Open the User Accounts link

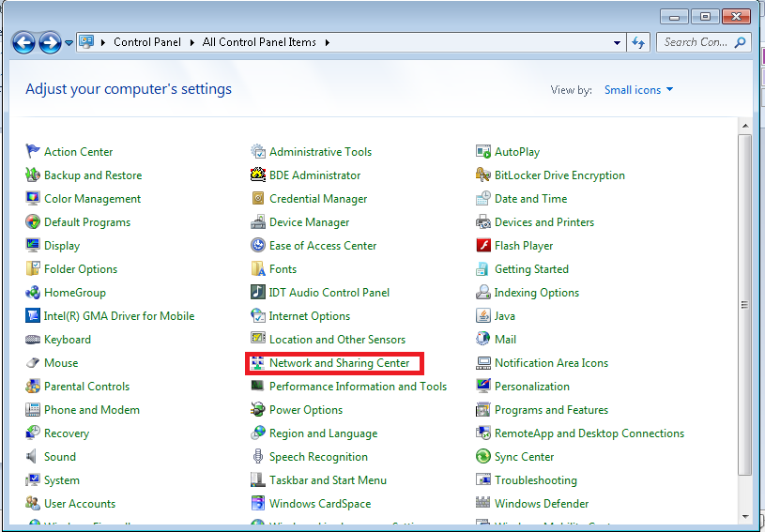click(80, 504)
